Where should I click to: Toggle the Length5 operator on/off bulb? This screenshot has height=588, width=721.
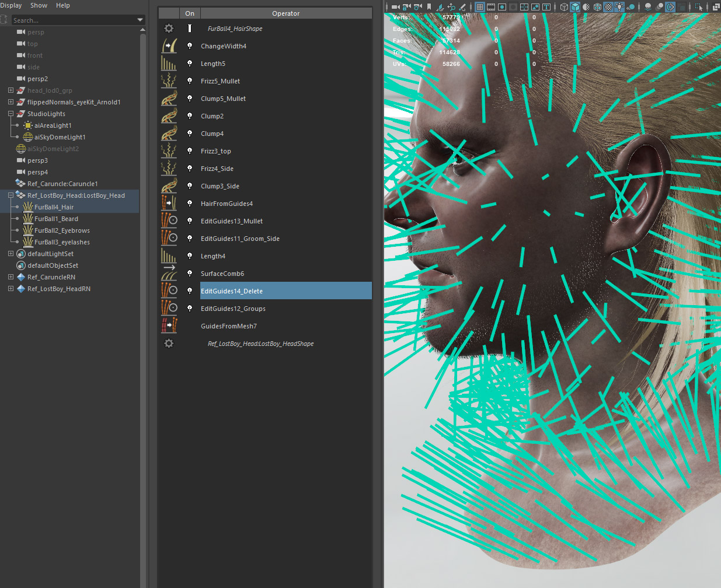tap(190, 64)
